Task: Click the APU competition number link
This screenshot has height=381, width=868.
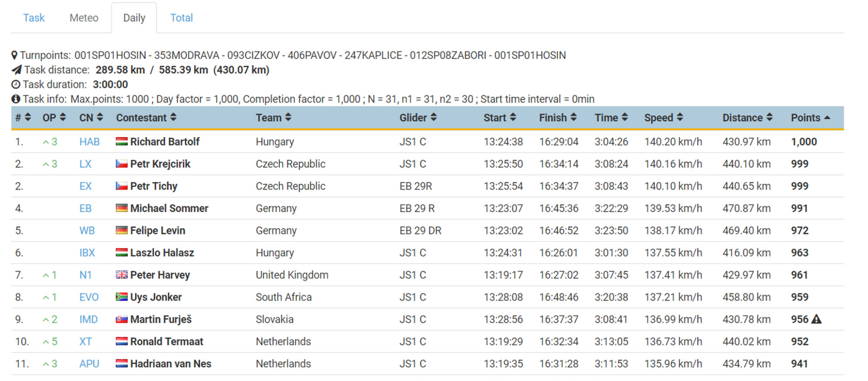Action: pyautogui.click(x=89, y=364)
